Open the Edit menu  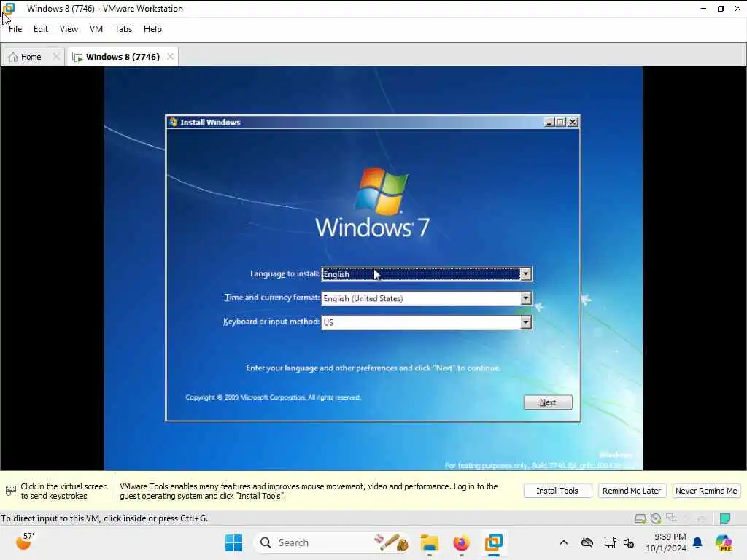[x=41, y=29]
